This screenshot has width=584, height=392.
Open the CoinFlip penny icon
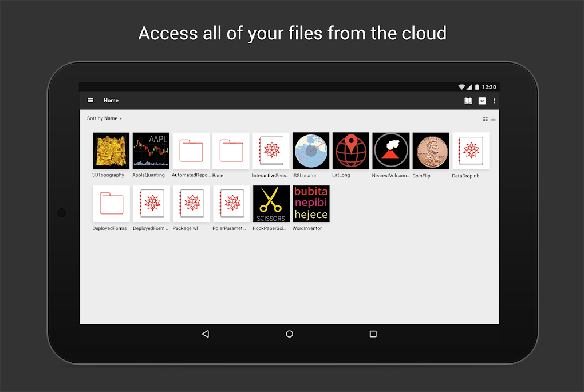point(431,151)
